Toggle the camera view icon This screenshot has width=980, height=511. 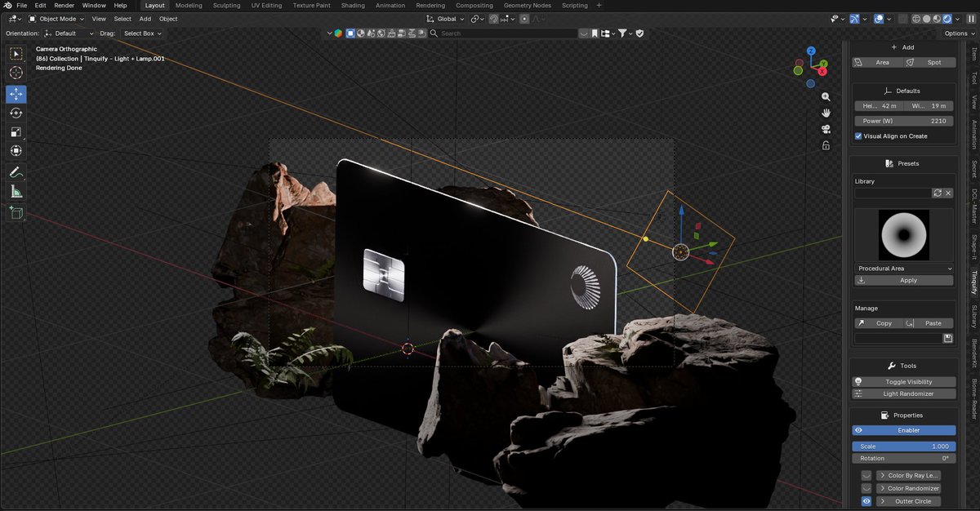tap(826, 129)
